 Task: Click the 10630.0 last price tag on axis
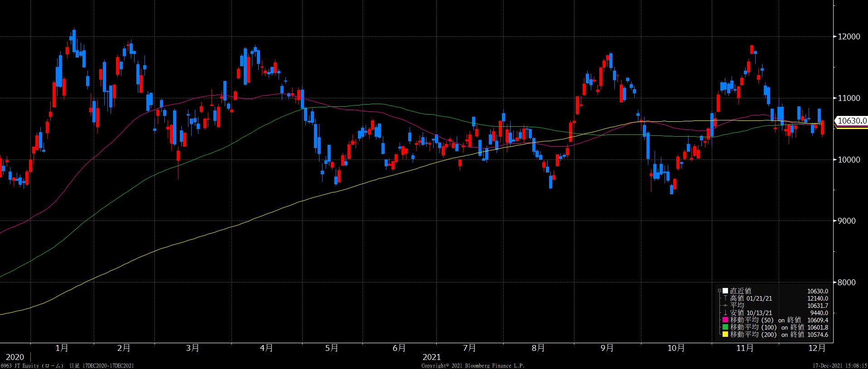tap(852, 121)
